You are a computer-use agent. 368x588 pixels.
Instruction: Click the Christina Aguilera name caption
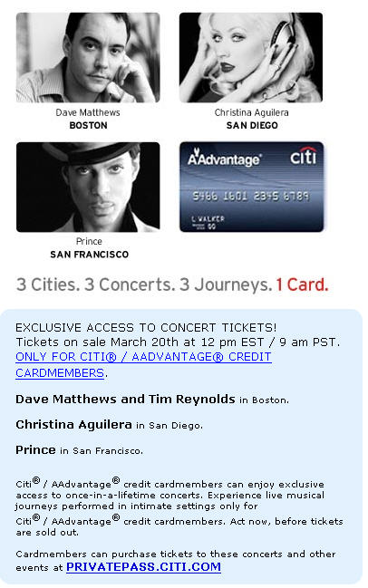coord(251,112)
